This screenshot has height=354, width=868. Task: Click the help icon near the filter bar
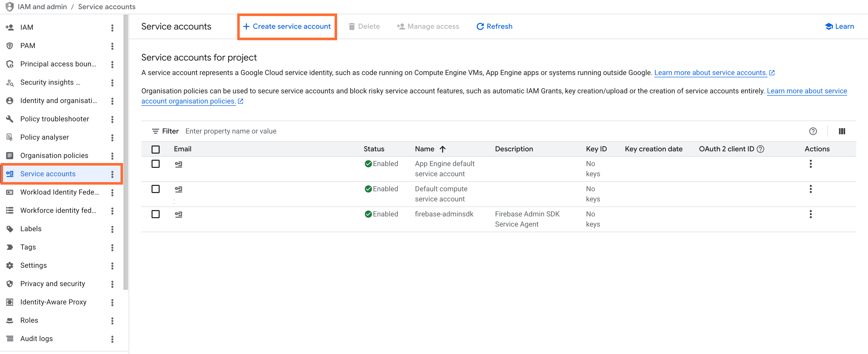813,131
